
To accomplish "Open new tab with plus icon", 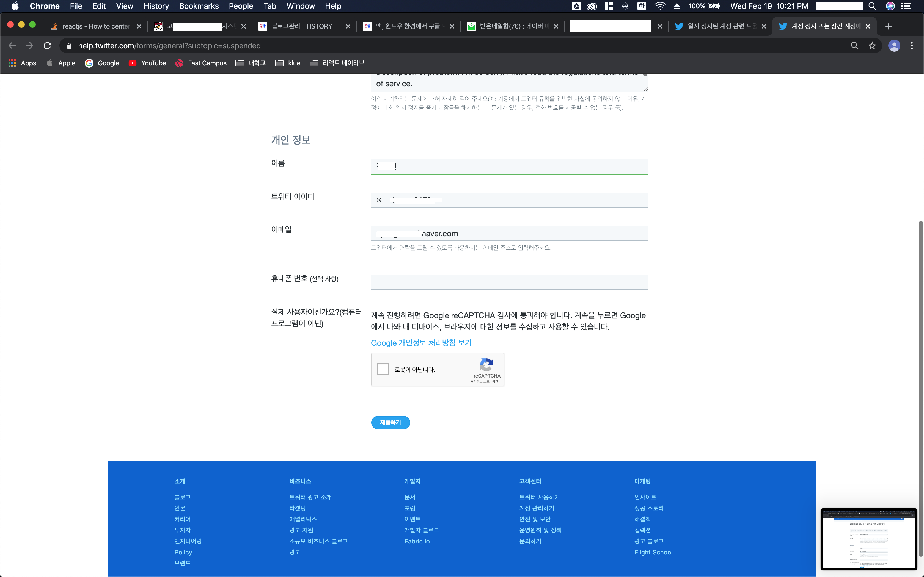I will tap(889, 26).
